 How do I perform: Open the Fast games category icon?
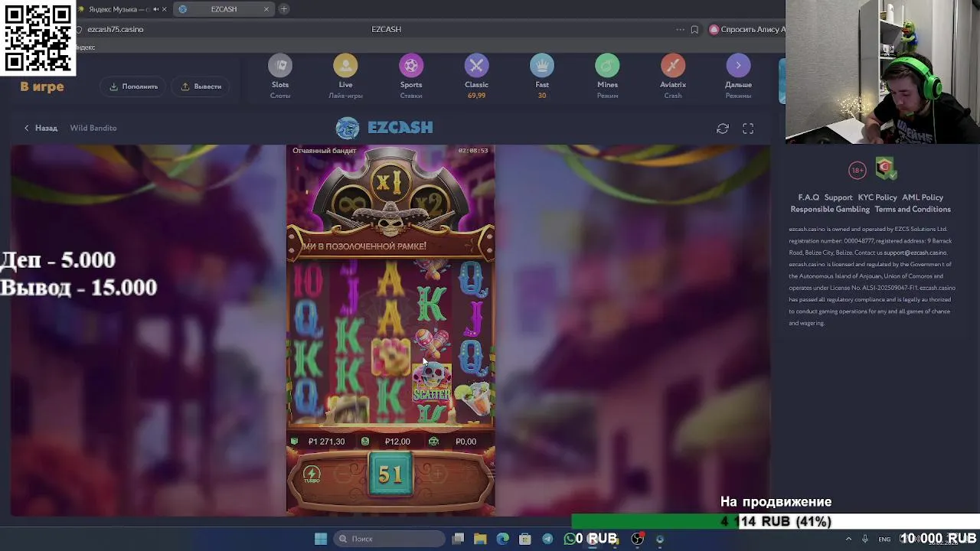pos(542,66)
